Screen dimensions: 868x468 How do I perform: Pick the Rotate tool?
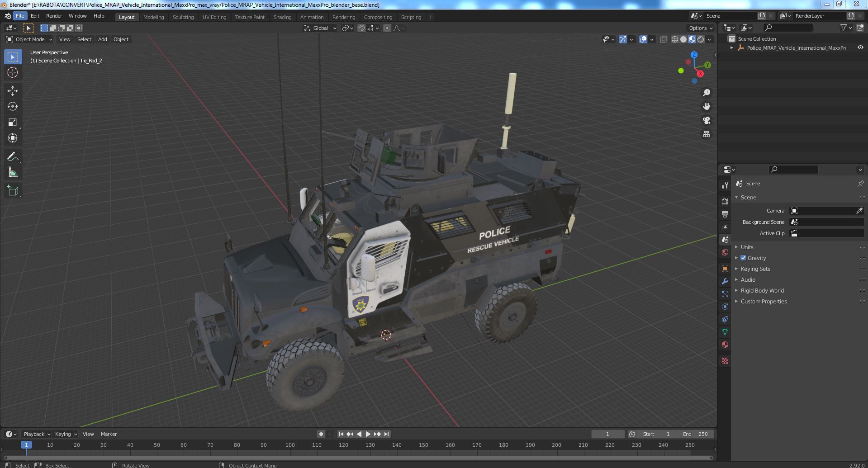tap(13, 106)
